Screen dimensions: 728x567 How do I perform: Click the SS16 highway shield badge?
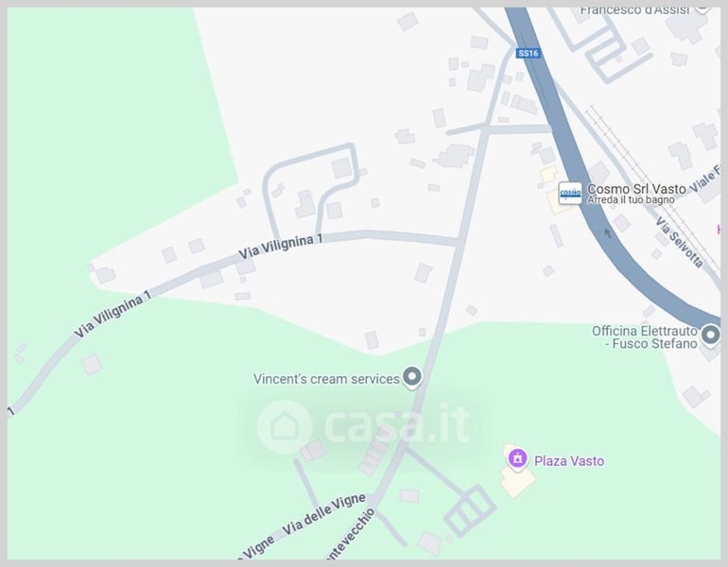click(x=529, y=53)
